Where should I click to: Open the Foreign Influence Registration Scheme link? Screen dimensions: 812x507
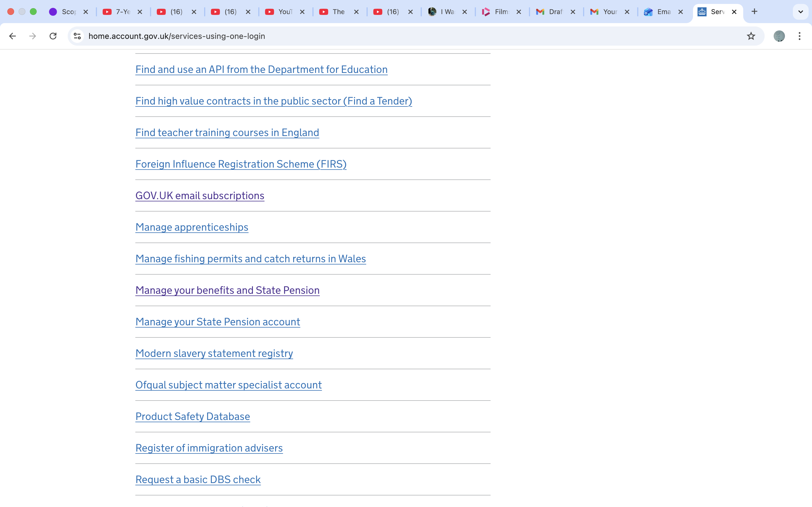[241, 164]
